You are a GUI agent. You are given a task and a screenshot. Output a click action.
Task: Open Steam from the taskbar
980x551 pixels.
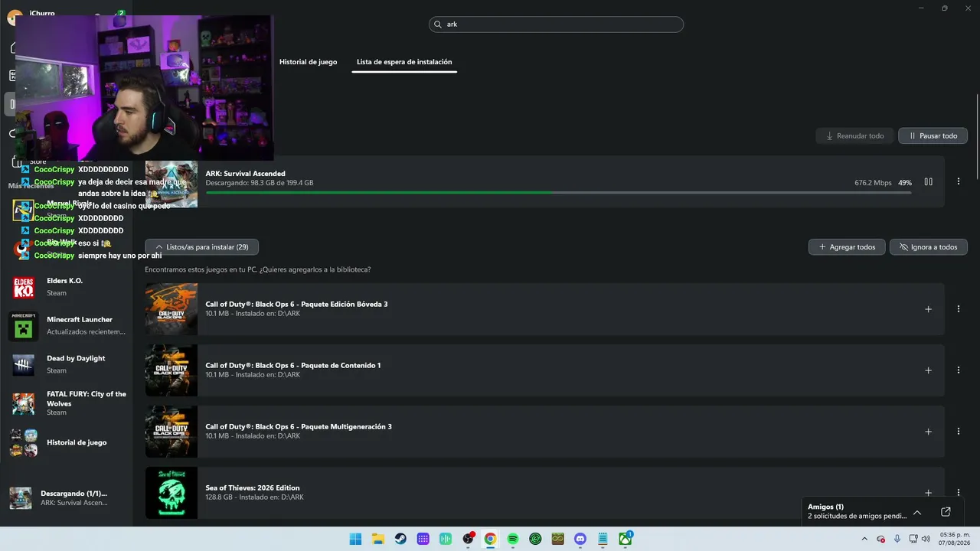[x=400, y=539]
